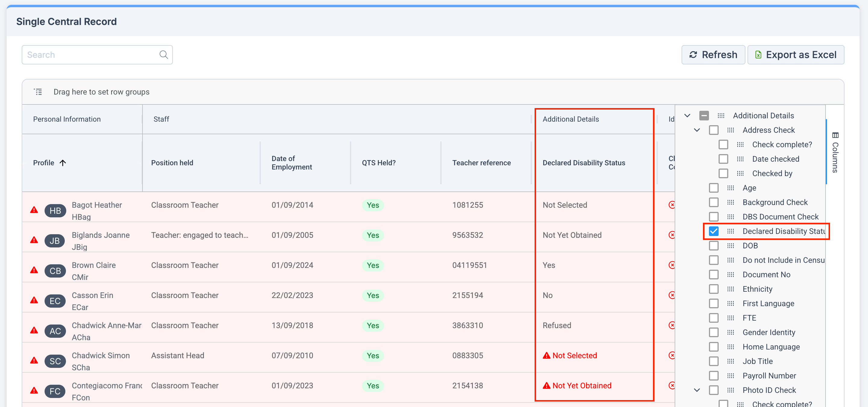Click warning triangle on Bagot Heather row

coord(34,210)
